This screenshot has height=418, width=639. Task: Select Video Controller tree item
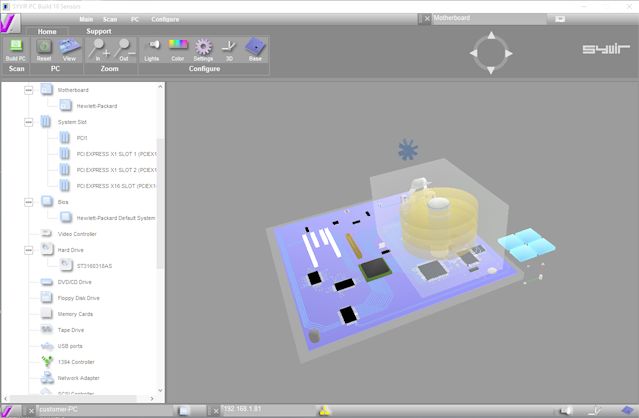pos(77,234)
